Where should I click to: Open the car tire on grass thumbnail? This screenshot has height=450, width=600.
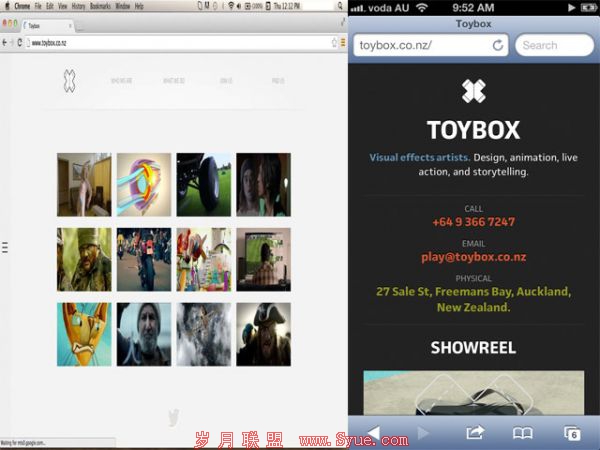click(x=204, y=184)
